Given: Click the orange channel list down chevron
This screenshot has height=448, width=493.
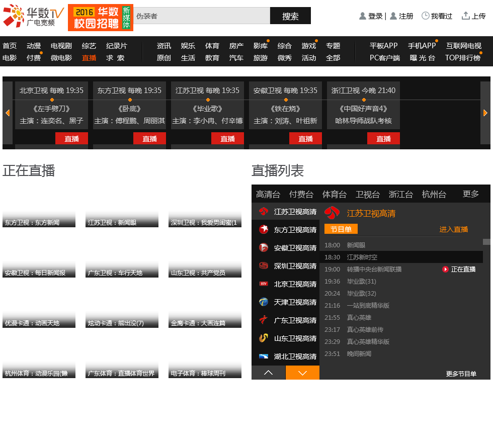Looking at the screenshot, I should (x=302, y=373).
